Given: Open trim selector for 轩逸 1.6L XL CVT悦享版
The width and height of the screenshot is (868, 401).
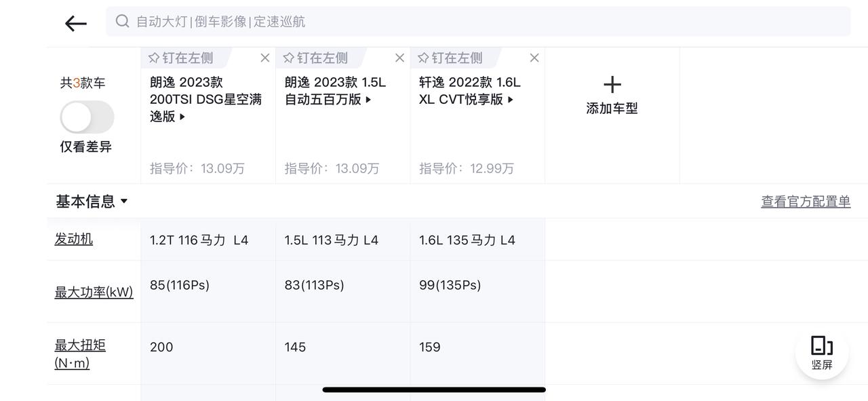Looking at the screenshot, I should [470, 91].
